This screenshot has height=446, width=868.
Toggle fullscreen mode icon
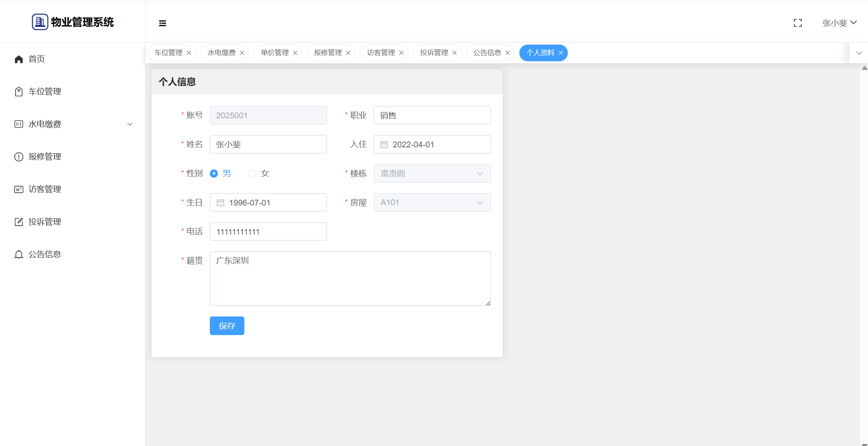click(797, 23)
